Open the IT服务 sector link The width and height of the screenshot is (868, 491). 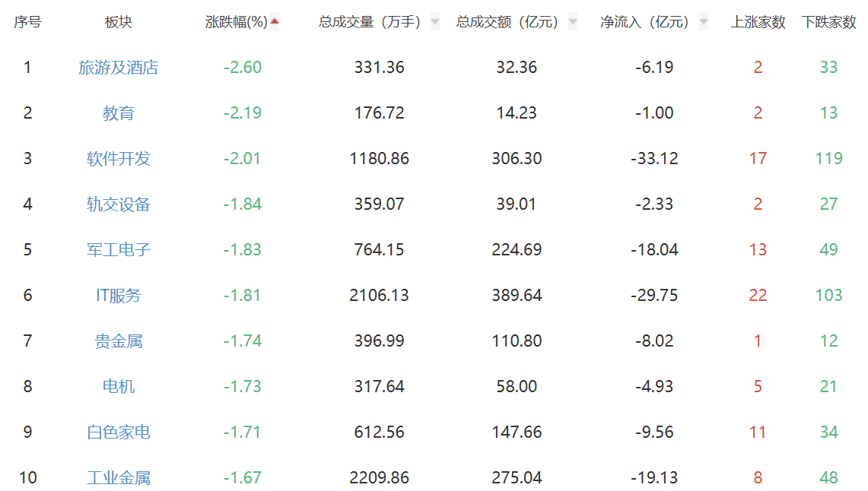[118, 296]
